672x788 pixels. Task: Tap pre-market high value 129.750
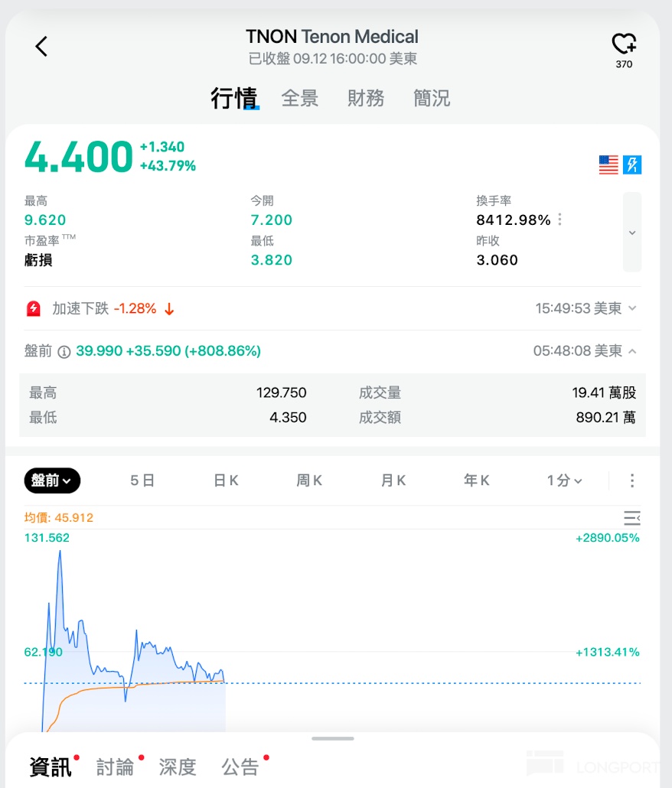282,392
